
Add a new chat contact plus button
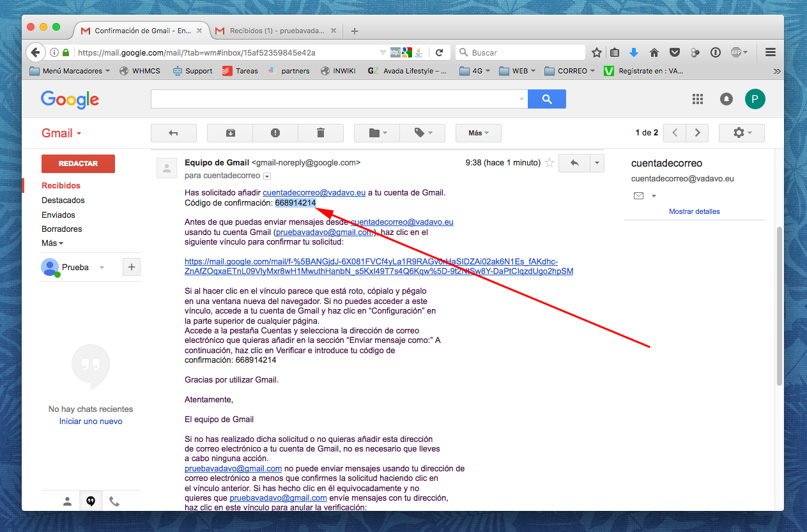pos(131,267)
